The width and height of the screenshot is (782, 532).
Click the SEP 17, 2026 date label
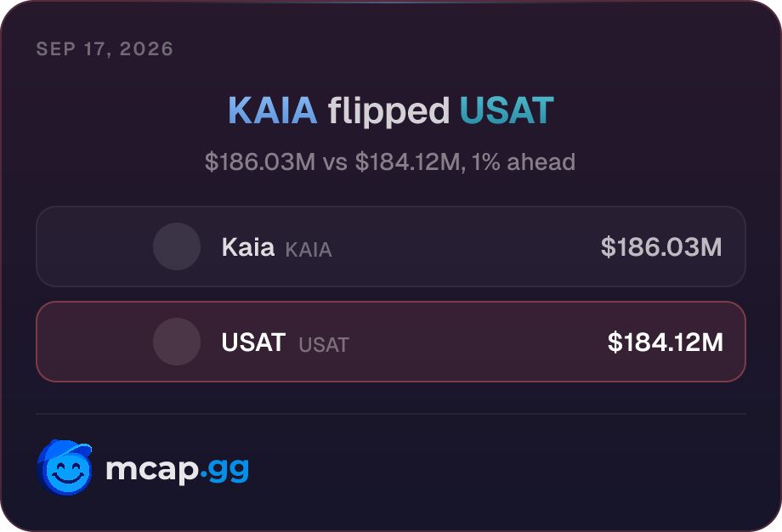click(105, 48)
